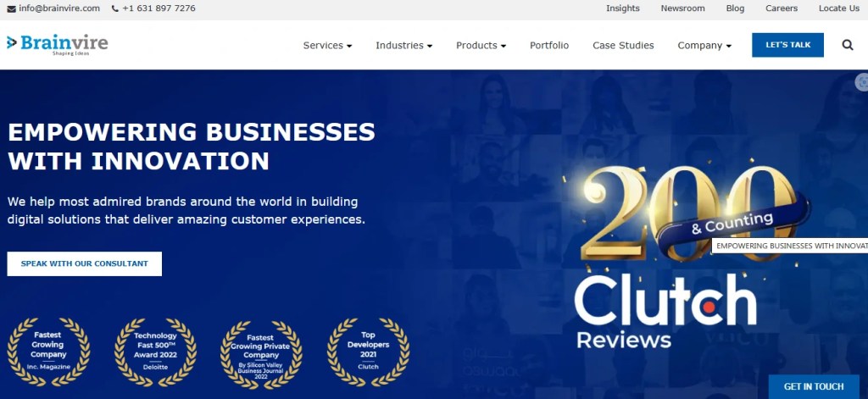The width and height of the screenshot is (868, 399).
Task: Click the search magnifier icon
Action: point(848,46)
